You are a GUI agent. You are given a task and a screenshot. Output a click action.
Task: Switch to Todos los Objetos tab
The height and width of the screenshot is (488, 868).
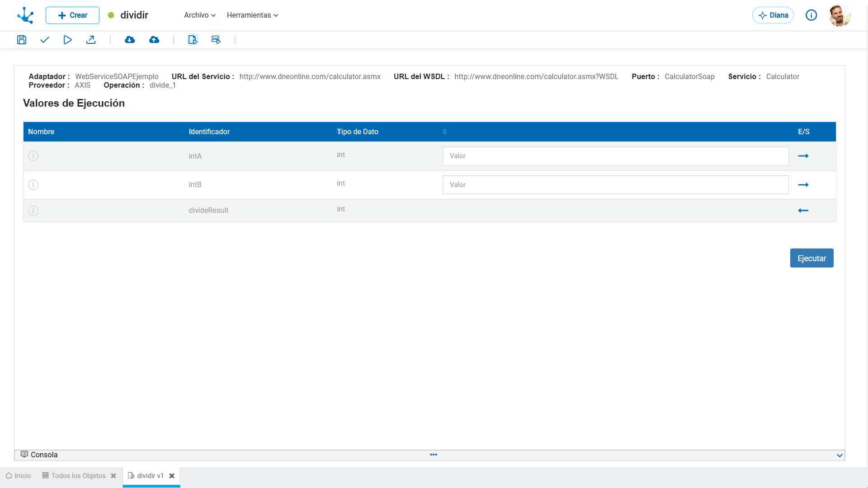tap(78, 476)
